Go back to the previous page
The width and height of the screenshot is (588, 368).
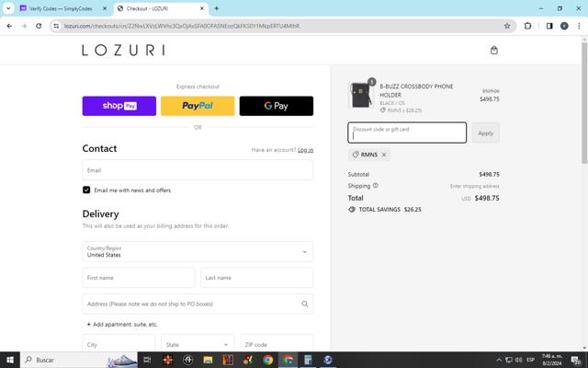9,26
